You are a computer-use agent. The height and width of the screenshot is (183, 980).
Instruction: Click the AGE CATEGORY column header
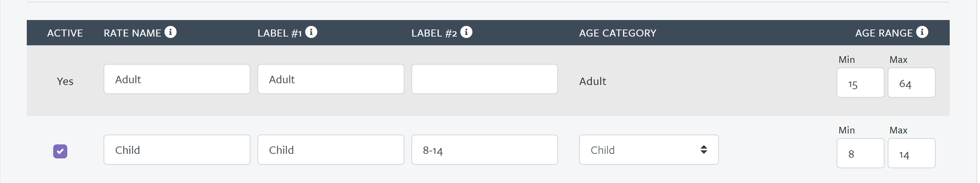pos(618,33)
